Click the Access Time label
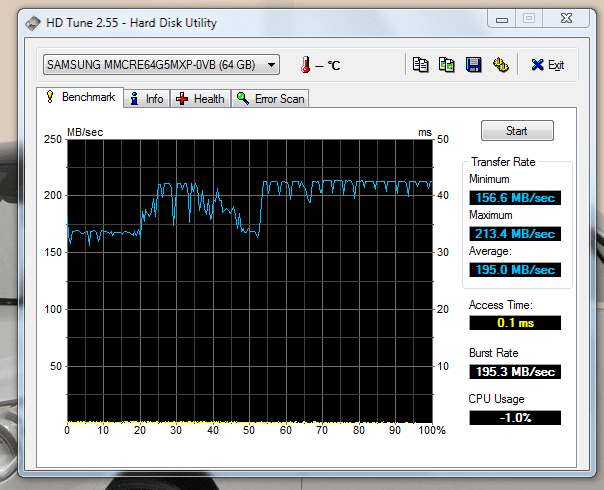604x490 pixels. [501, 305]
